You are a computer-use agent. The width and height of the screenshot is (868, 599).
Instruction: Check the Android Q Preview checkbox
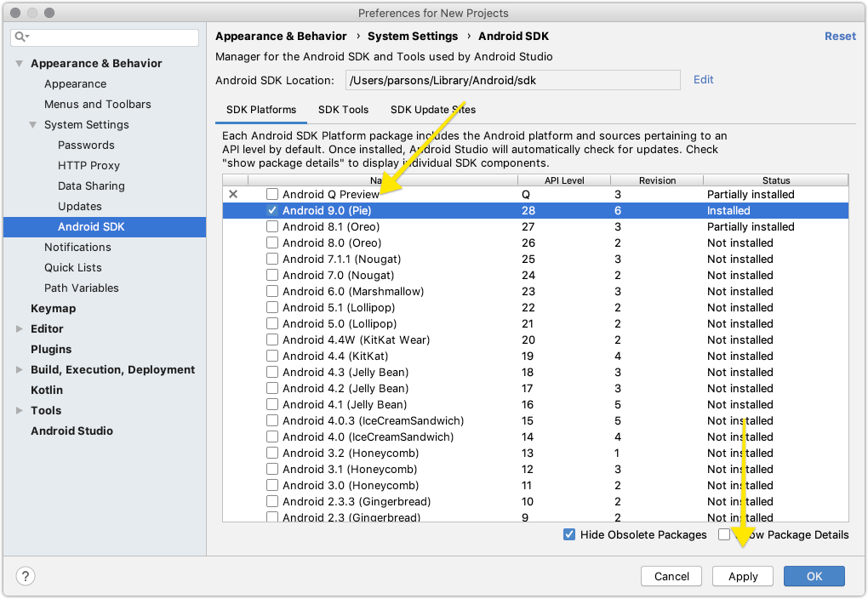[271, 194]
